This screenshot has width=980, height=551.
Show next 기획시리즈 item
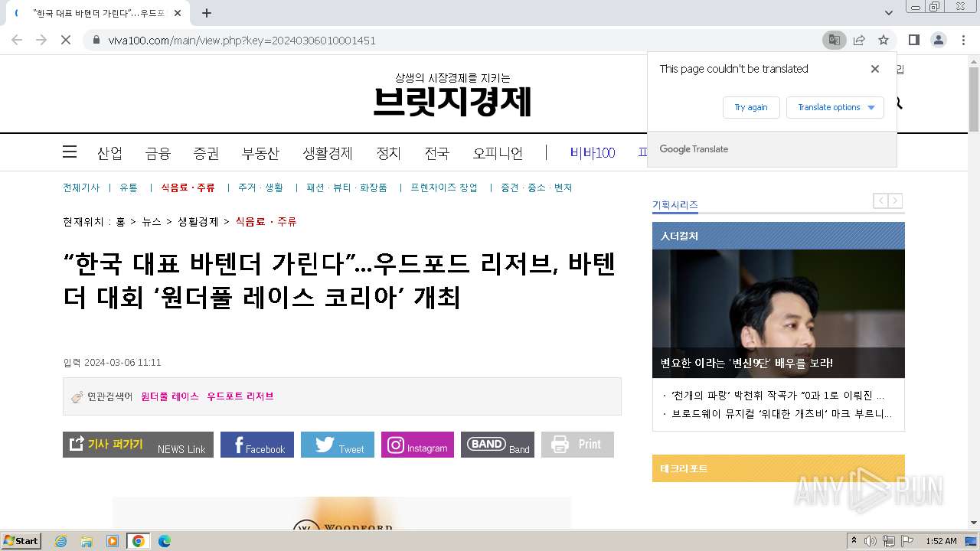pyautogui.click(x=895, y=201)
